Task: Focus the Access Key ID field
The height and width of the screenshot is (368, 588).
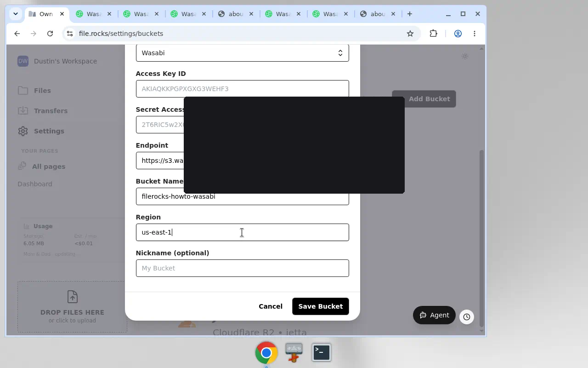Action: (243, 89)
